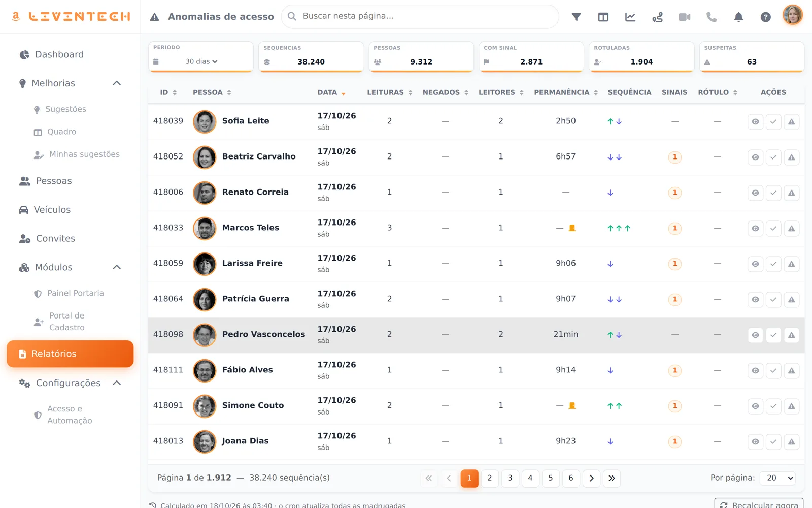This screenshot has height=508, width=812.
Task: Click the orange marker in Marcos Teles permanência
Action: click(572, 228)
